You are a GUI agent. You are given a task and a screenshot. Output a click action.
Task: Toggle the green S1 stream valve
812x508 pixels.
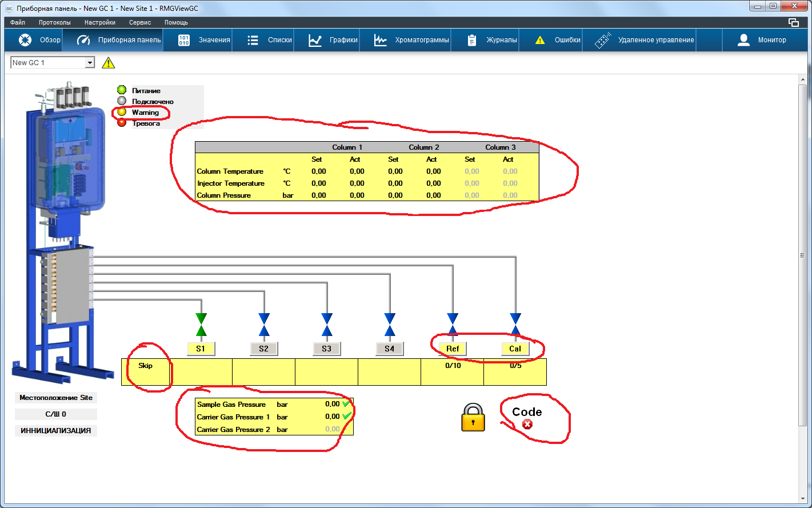click(x=201, y=324)
